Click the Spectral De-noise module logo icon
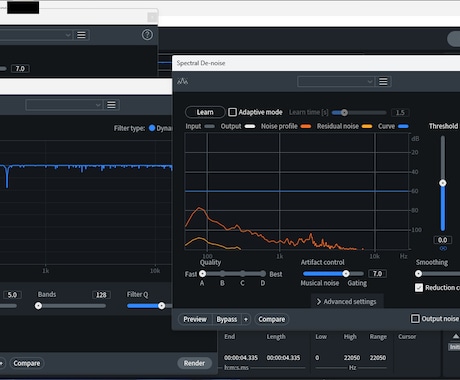 (x=183, y=81)
